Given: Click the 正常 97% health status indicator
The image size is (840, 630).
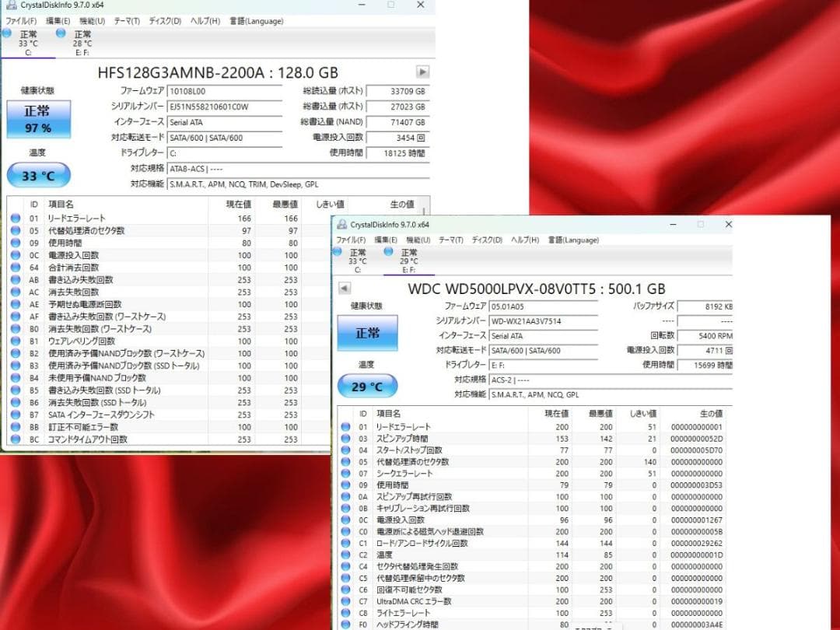Looking at the screenshot, I should pos(37,118).
